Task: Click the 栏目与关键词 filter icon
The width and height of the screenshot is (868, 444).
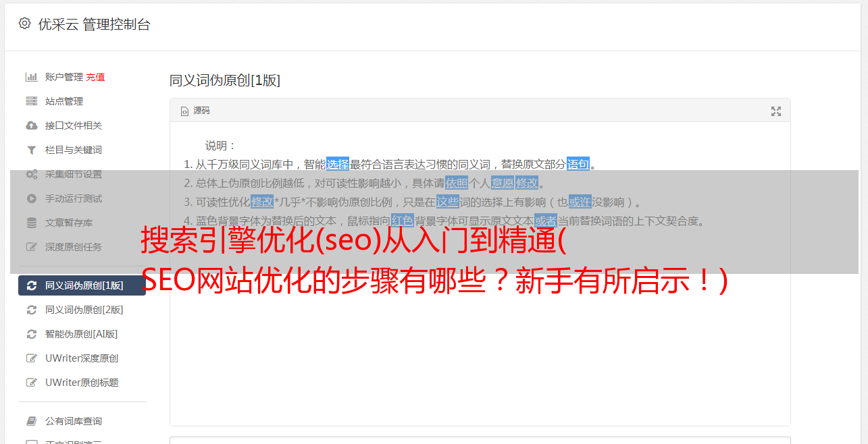Action: click(31, 150)
